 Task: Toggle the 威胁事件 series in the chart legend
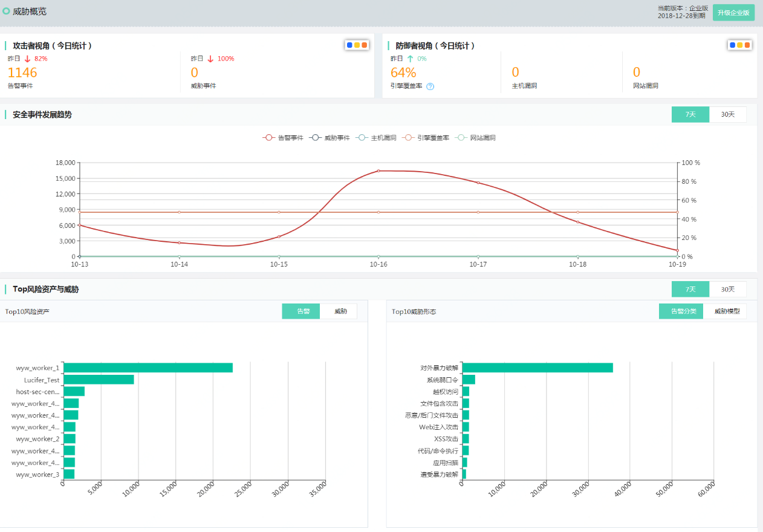[x=331, y=137]
